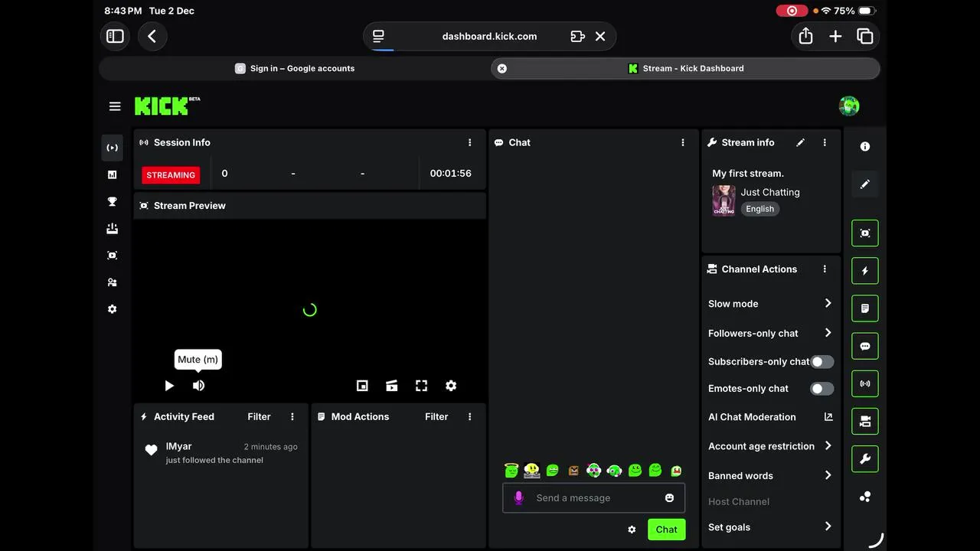Image resolution: width=980 pixels, height=551 pixels.
Task: Toggle Chat bubble widget in right rail
Action: click(x=865, y=346)
